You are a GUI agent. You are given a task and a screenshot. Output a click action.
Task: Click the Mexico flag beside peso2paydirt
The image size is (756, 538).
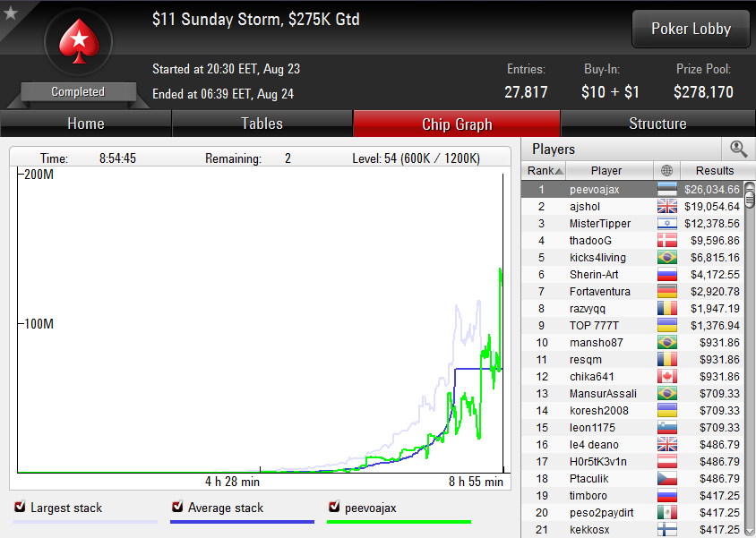point(667,512)
